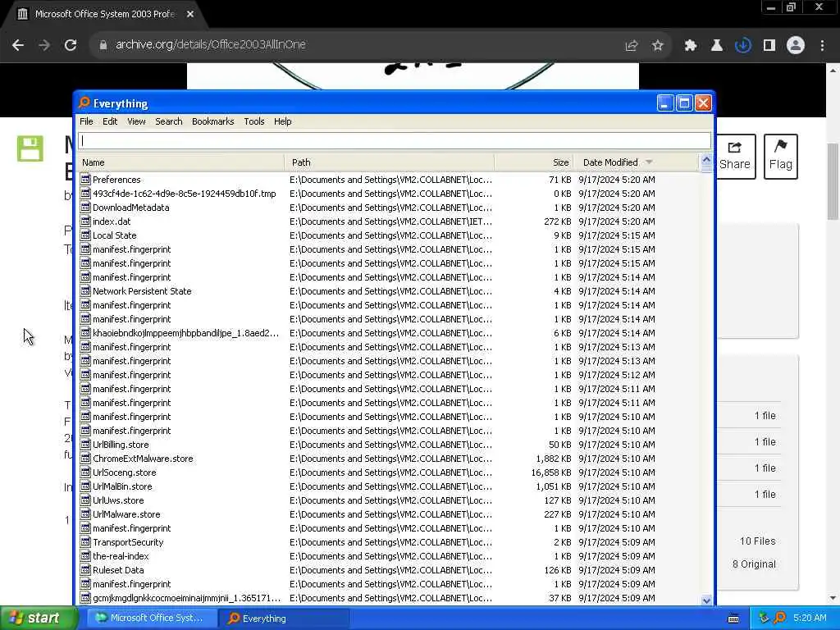Select the Local State file
Screen dimensions: 840x630
click(x=115, y=235)
